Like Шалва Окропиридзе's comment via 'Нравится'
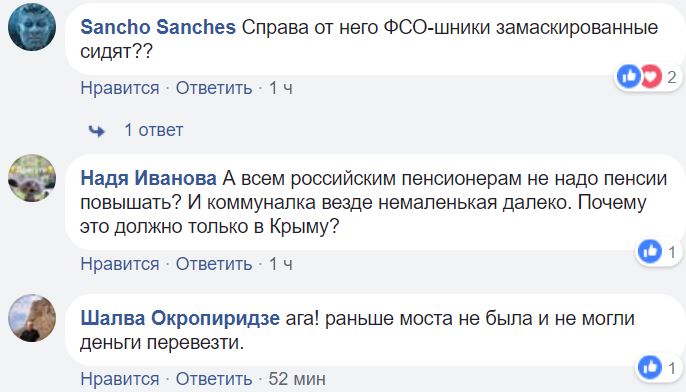This screenshot has width=686, height=392. pos(120,379)
